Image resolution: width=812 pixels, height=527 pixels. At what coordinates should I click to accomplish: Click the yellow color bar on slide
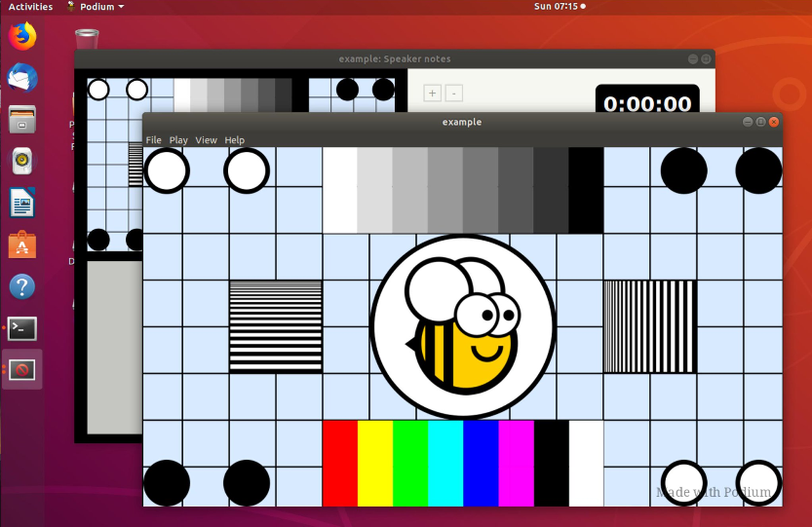375,464
